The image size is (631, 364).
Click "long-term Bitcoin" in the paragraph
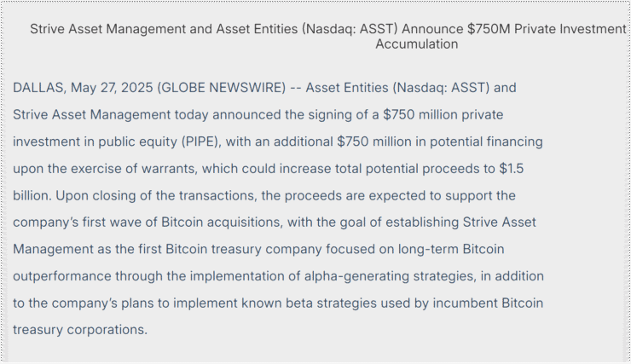pyautogui.click(x=451, y=250)
